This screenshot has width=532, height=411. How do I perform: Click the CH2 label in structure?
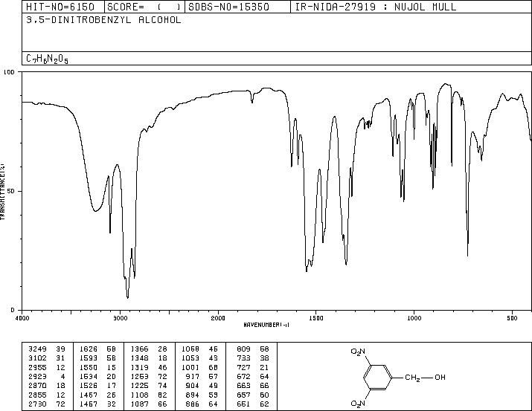pyautogui.click(x=412, y=378)
